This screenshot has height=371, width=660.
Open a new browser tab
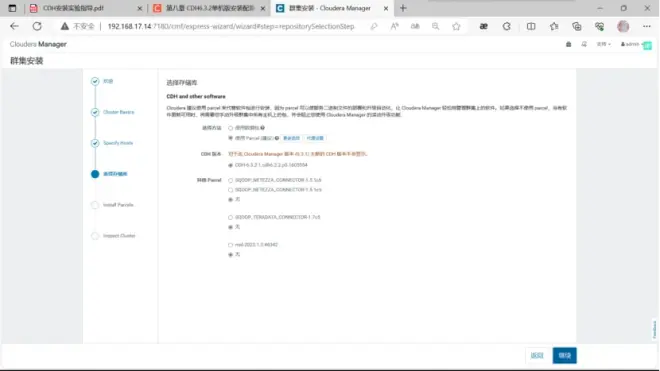(403, 8)
